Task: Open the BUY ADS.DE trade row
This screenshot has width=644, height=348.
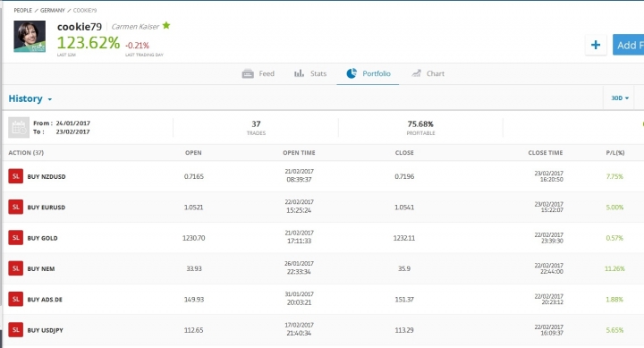Action: [323, 300]
